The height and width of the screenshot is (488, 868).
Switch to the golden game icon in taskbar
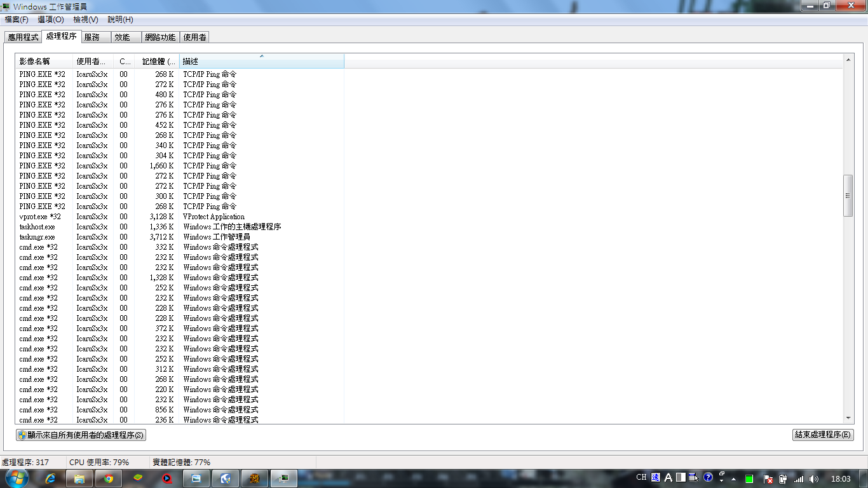tap(255, 478)
